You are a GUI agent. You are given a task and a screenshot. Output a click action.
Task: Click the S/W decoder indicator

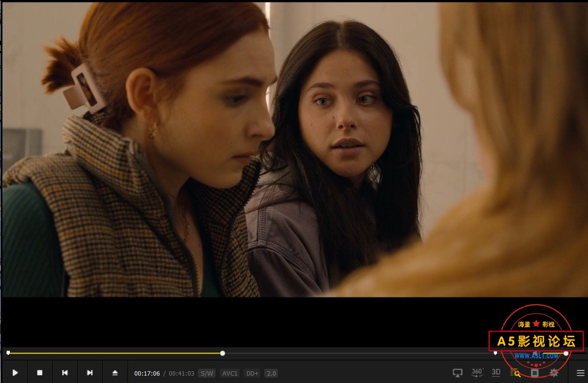click(x=207, y=373)
